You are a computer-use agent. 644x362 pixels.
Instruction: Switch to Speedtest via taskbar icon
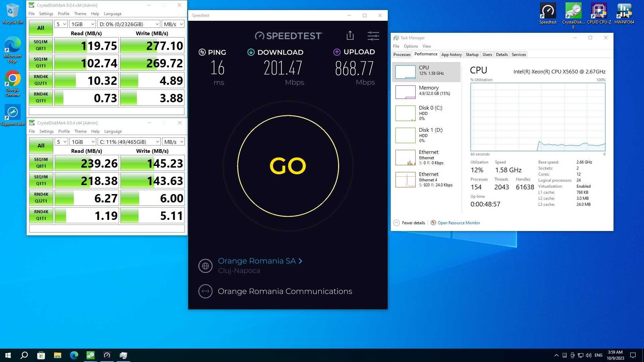(x=107, y=355)
